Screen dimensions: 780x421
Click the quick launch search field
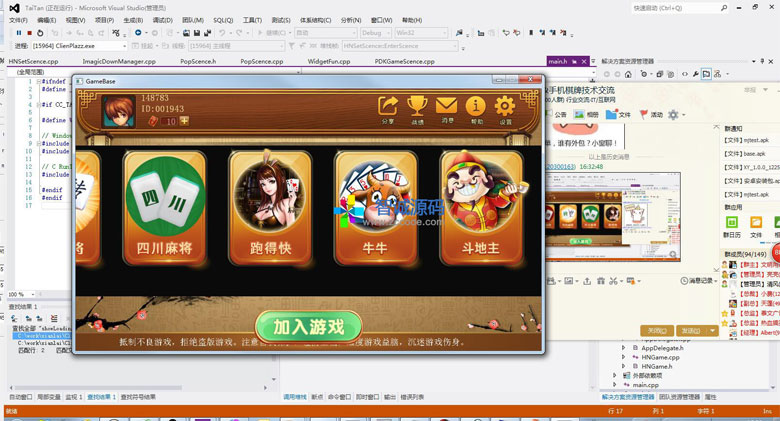point(702,7)
